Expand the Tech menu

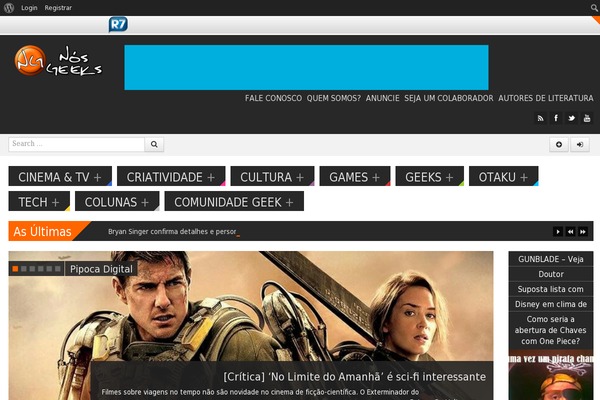(39, 201)
